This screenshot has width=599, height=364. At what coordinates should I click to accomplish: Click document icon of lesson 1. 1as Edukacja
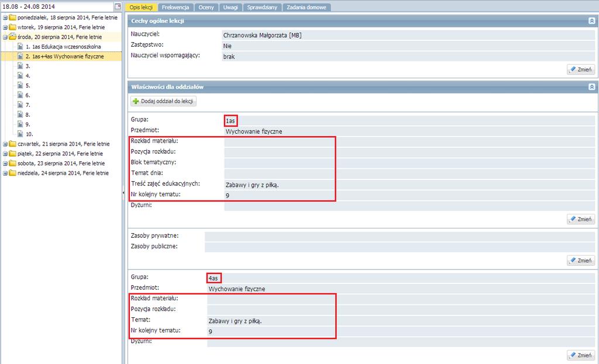pyautogui.click(x=20, y=46)
